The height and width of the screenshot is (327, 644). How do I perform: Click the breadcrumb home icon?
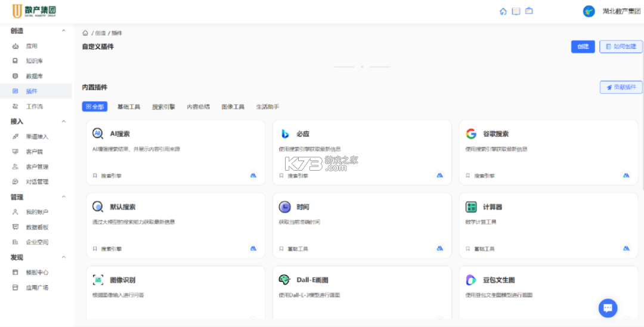[x=85, y=33]
